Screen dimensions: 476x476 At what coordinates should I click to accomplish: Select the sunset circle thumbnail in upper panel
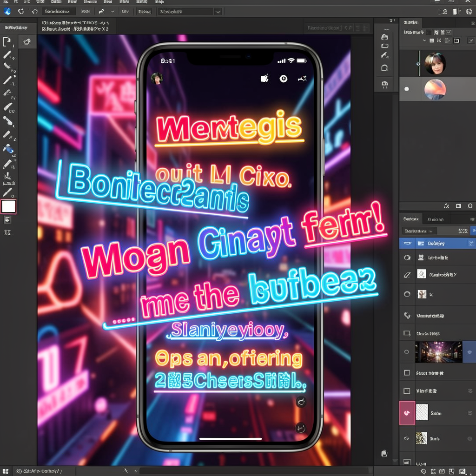(435, 89)
